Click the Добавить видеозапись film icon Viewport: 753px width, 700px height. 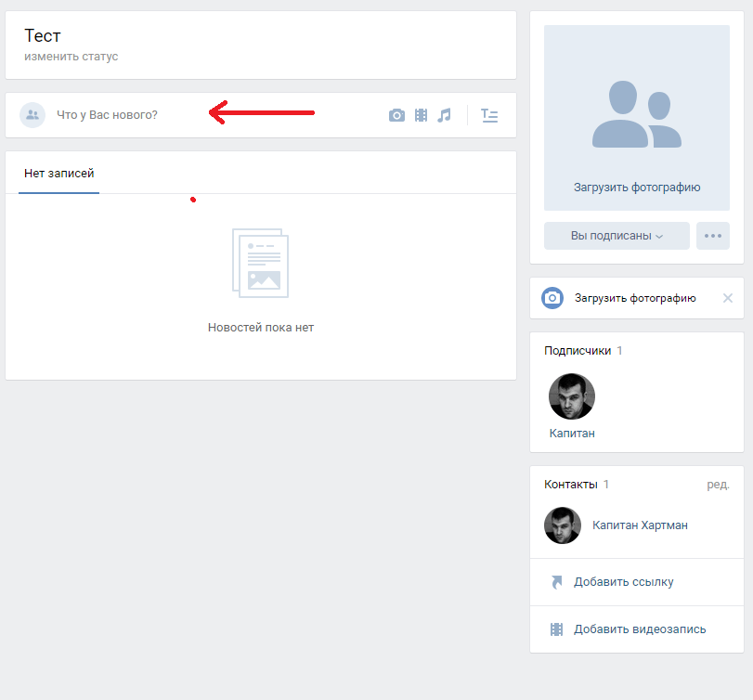556,629
